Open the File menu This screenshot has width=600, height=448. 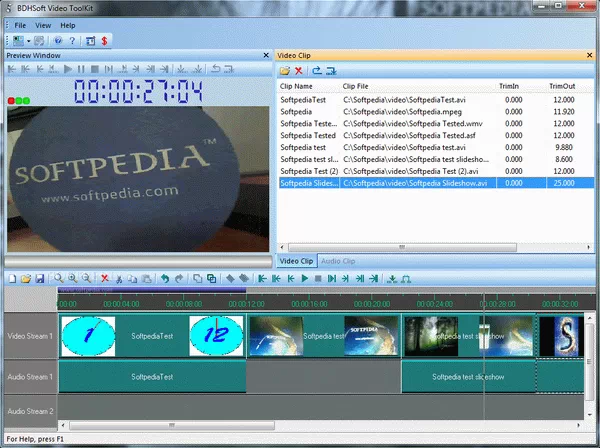tap(20, 24)
